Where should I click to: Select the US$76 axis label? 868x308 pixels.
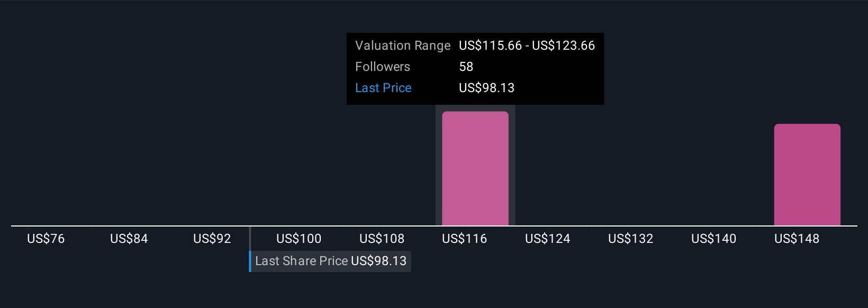point(46,239)
